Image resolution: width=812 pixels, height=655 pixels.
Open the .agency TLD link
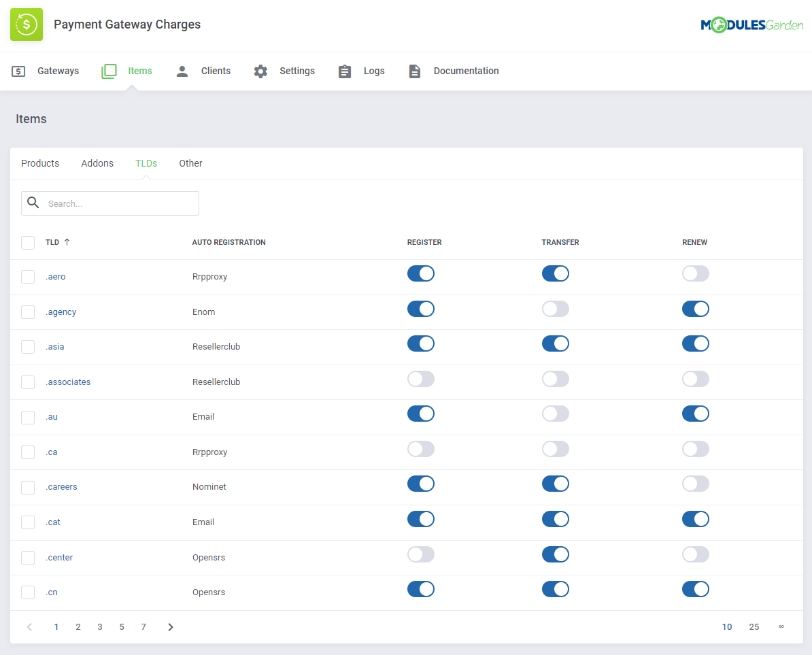click(61, 312)
